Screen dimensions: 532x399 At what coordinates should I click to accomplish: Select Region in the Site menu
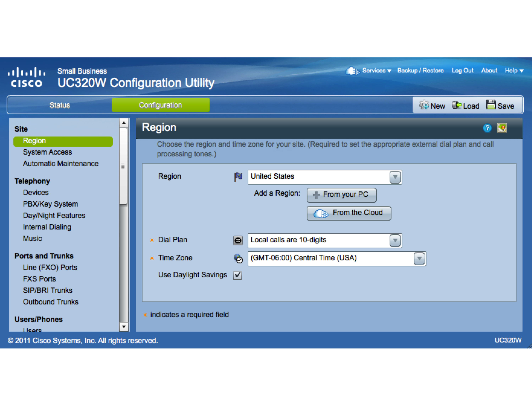[63, 141]
